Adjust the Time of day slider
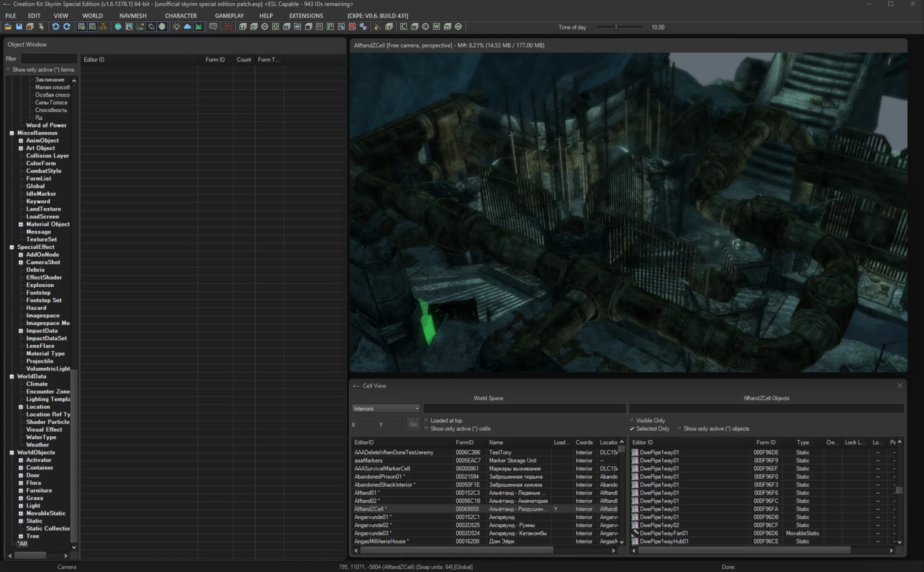Screen dimensions: 924x572 coord(616,28)
